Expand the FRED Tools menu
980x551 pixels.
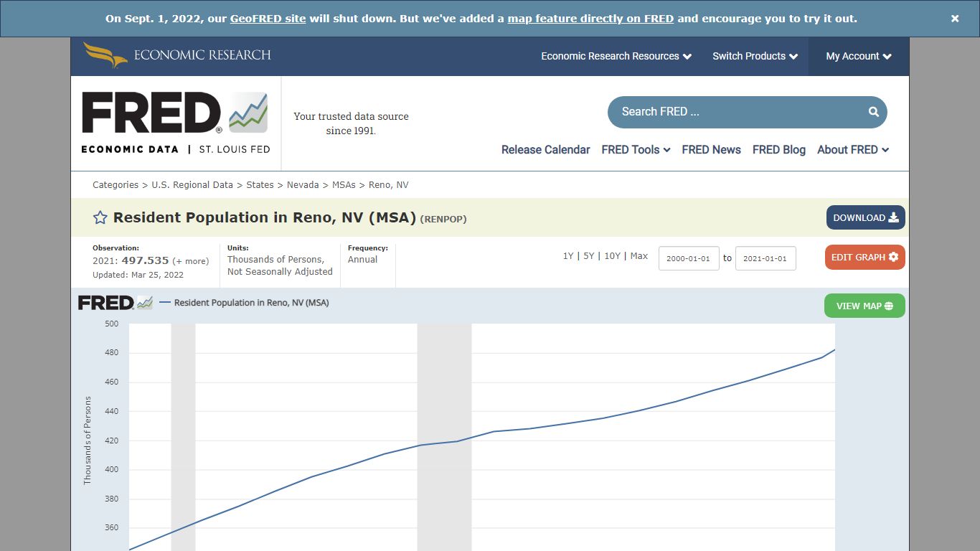tap(636, 150)
